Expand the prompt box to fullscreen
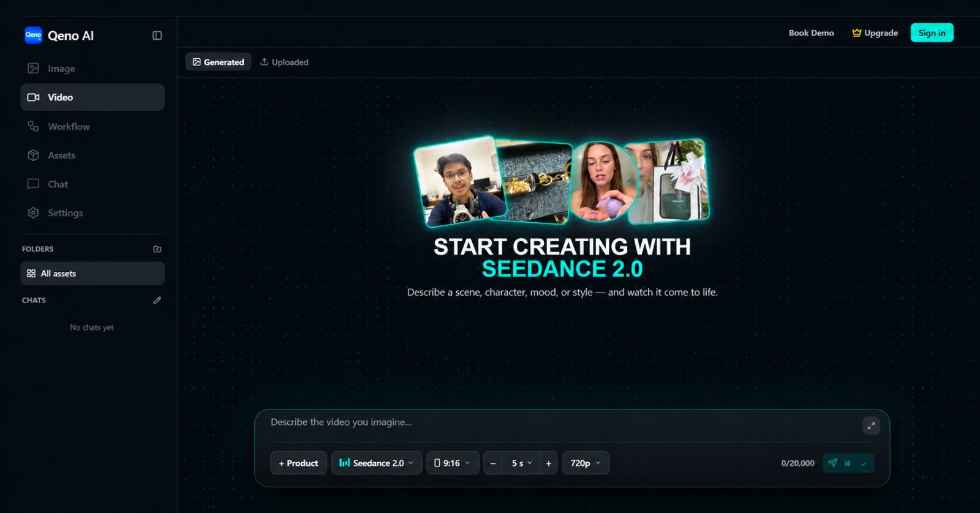The height and width of the screenshot is (513, 980). pyautogui.click(x=871, y=425)
